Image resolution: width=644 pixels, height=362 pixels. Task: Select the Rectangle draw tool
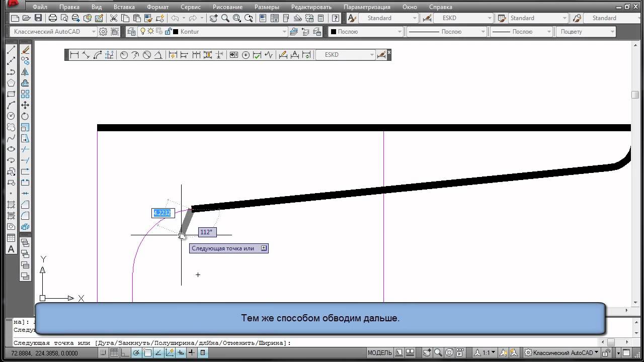(x=11, y=94)
